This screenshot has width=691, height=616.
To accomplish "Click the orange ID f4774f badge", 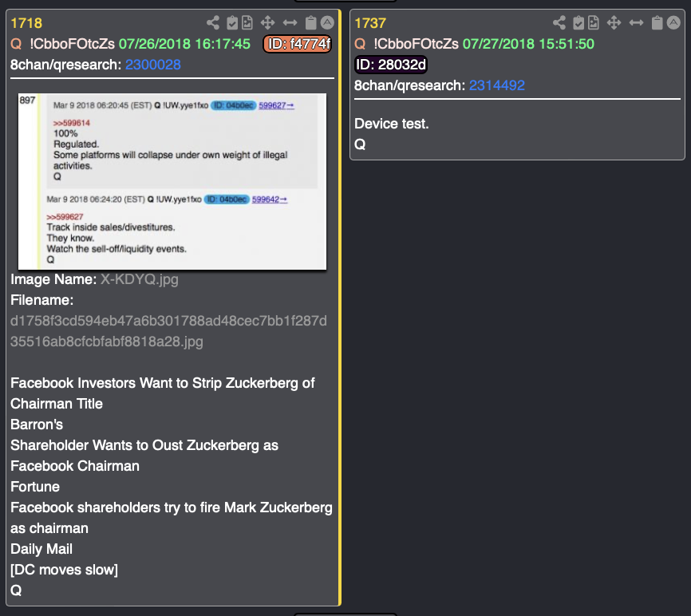I will click(297, 44).
